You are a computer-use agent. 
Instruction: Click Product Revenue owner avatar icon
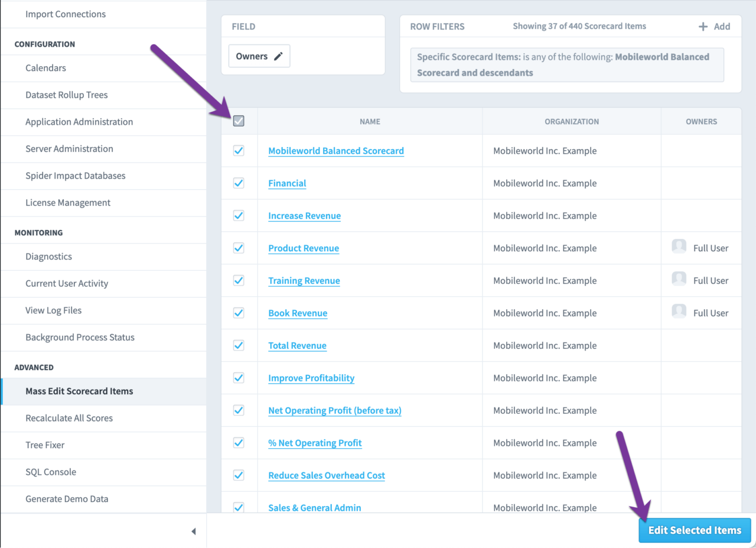(x=679, y=247)
